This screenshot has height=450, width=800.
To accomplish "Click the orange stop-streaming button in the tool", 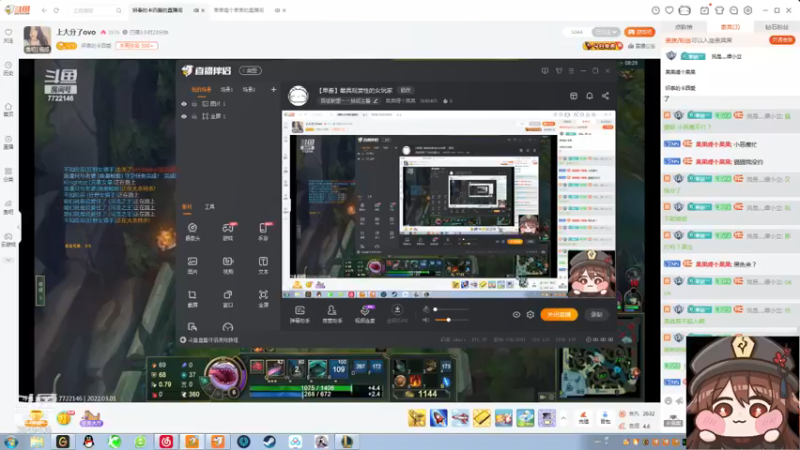I will click(559, 315).
